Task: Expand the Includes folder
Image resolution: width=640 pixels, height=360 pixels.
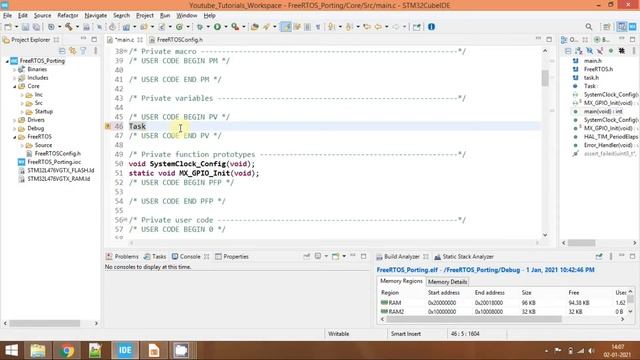Action: tap(14, 78)
